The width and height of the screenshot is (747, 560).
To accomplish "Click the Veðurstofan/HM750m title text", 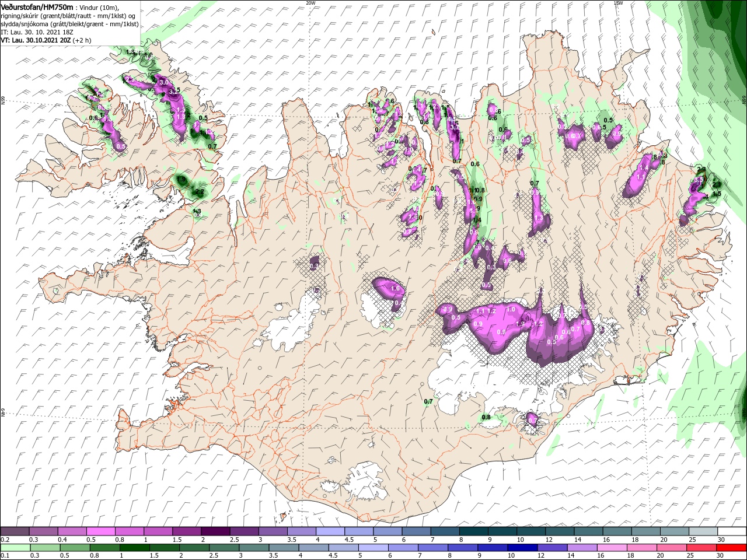I will pyautogui.click(x=37, y=6).
